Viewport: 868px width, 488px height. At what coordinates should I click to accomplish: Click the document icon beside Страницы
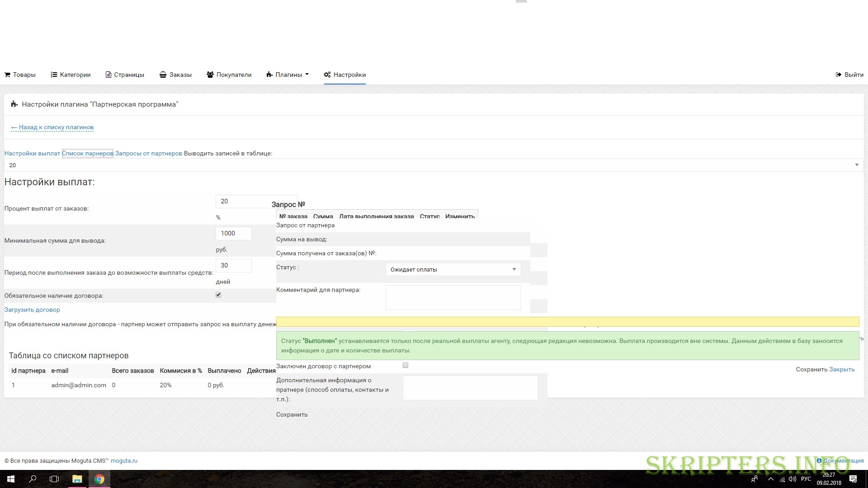pos(108,75)
